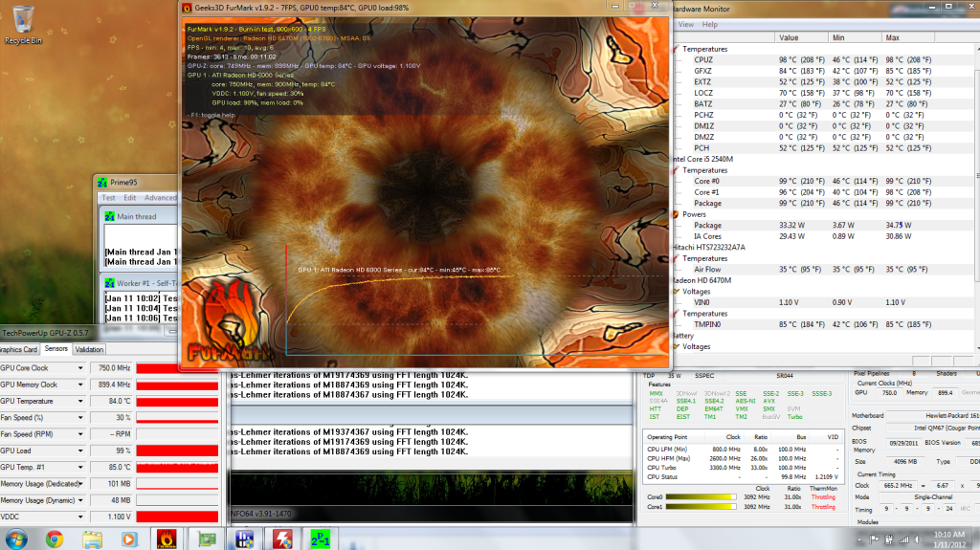Image resolution: width=980 pixels, height=550 pixels.
Task: Switch to Prime95 green taskbar icon
Action: [321, 539]
